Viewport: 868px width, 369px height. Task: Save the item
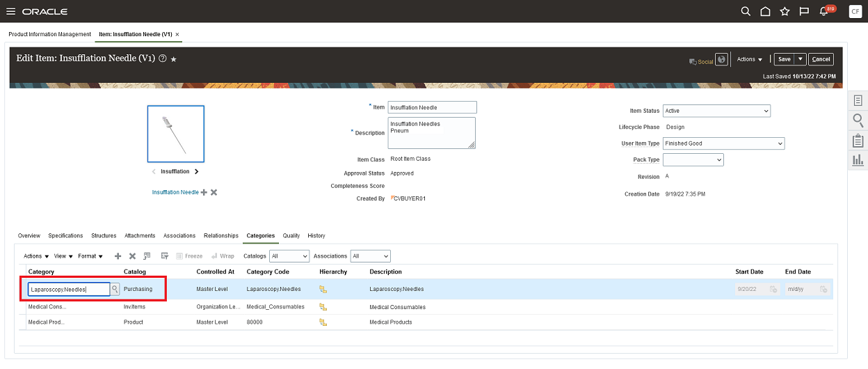coord(785,59)
